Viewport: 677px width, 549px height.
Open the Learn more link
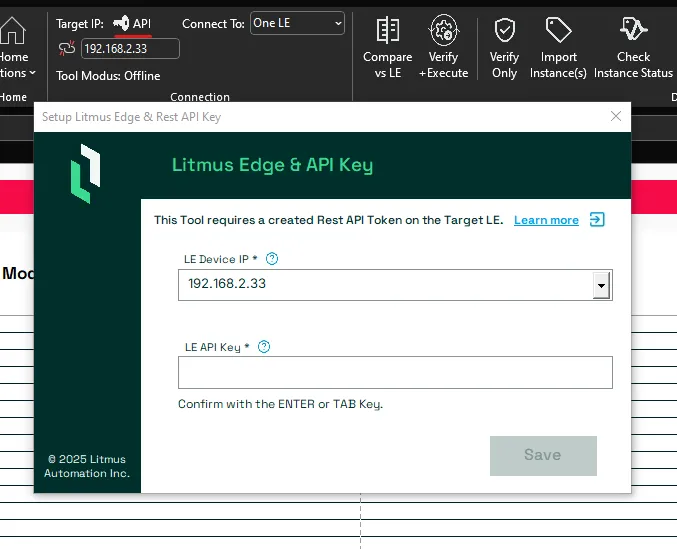pyautogui.click(x=546, y=220)
